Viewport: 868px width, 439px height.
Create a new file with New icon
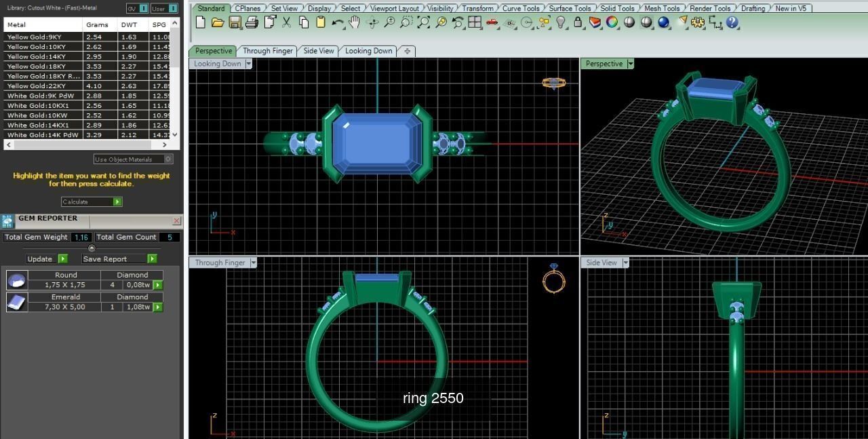[200, 22]
